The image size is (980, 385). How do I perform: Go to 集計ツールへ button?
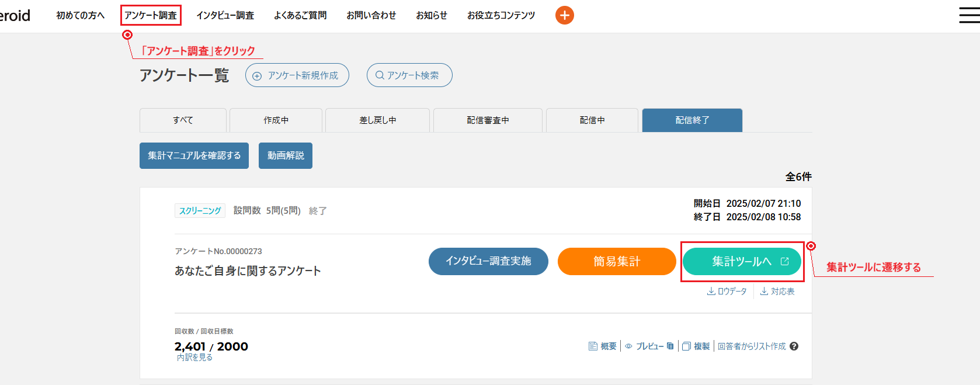(x=742, y=262)
